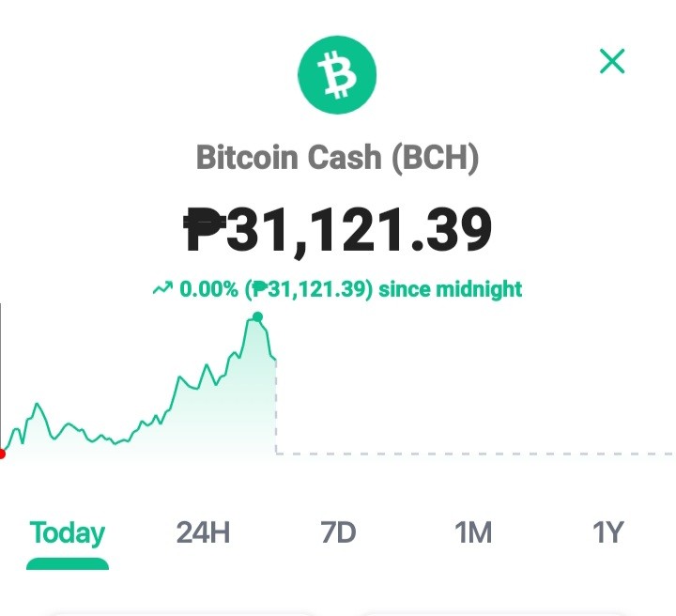The height and width of the screenshot is (616, 676).
Task: Click the 0.00% since midnight text
Action: point(351,289)
